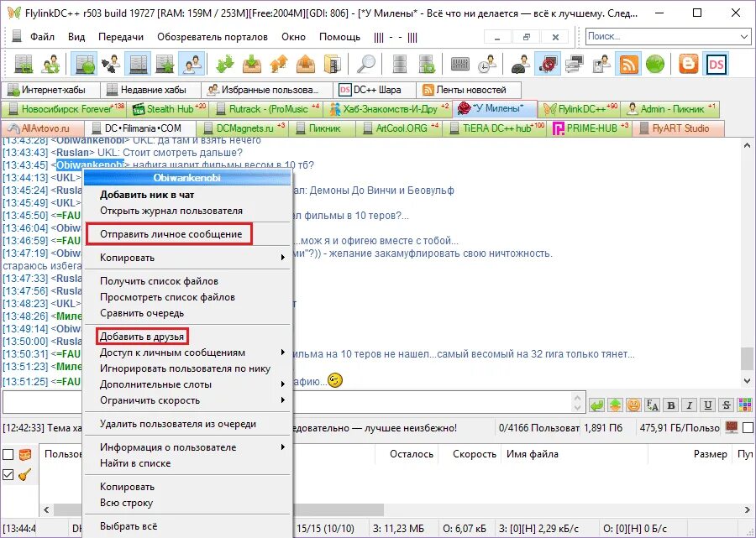
Task: Switch to Новосибирск Forever hub tab
Action: [64, 109]
